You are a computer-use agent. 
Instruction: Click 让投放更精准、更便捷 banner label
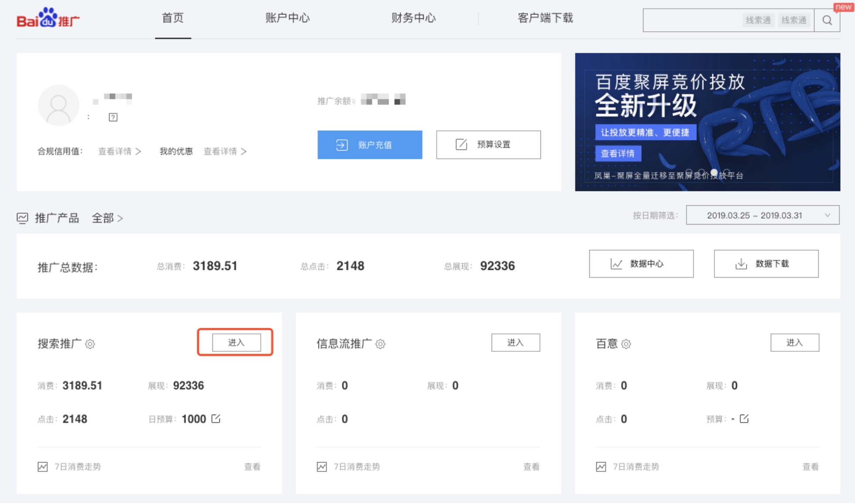(x=646, y=133)
